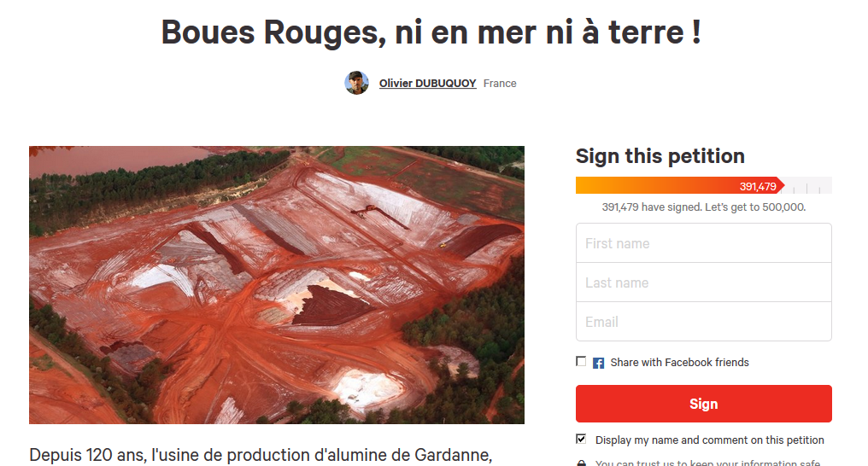Open Olivier DUBUQUOY profile link
Screen dimensions: 868x466
point(427,84)
